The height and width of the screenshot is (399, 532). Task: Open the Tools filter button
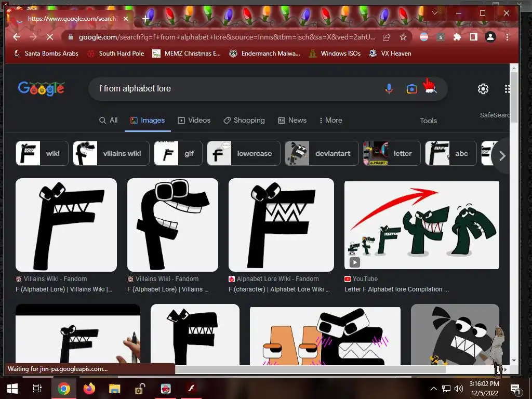click(428, 121)
